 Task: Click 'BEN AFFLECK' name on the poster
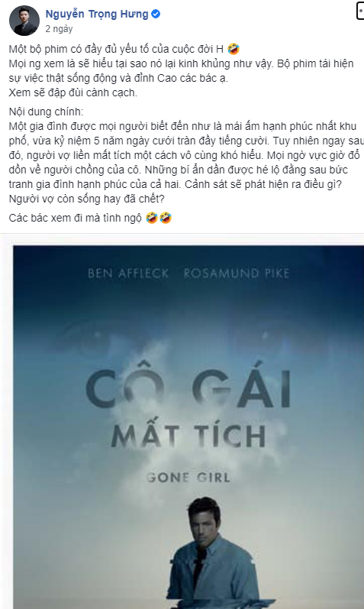pos(128,274)
